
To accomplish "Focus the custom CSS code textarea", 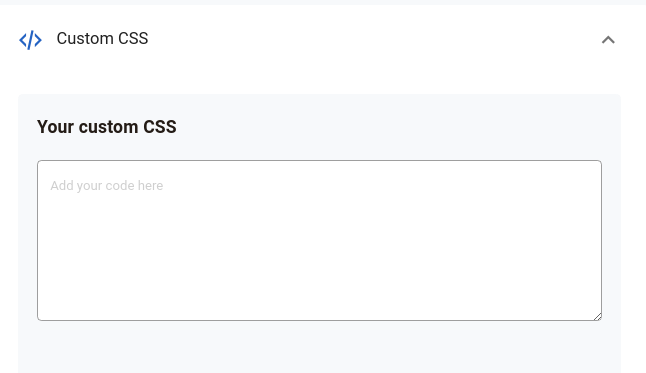I will (x=319, y=240).
